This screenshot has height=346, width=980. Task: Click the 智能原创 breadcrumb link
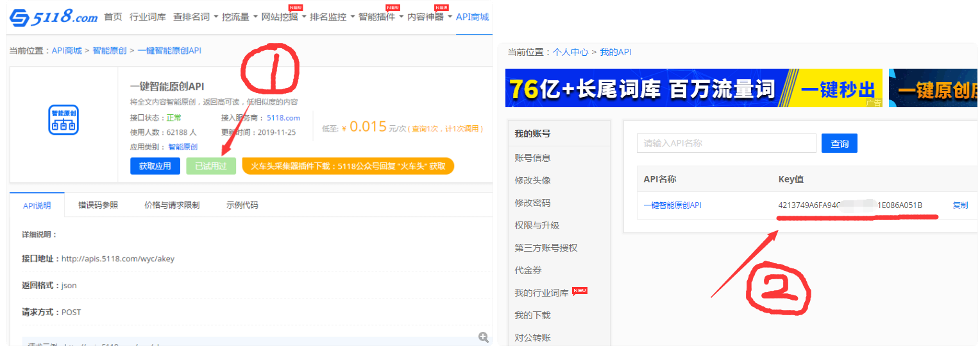[109, 50]
